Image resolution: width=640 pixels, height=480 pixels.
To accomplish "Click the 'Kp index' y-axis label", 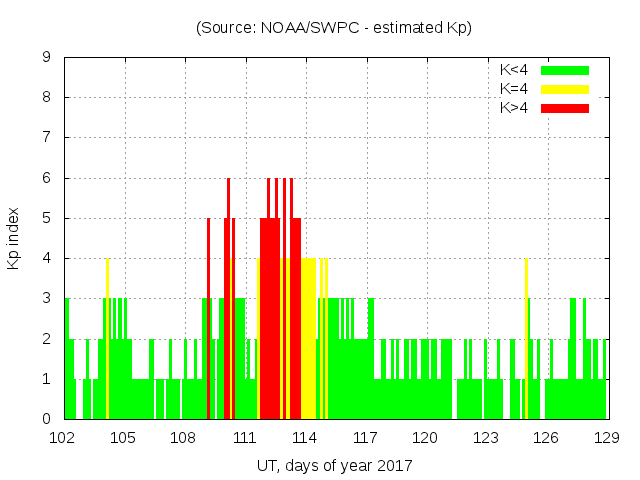I will tap(14, 238).
